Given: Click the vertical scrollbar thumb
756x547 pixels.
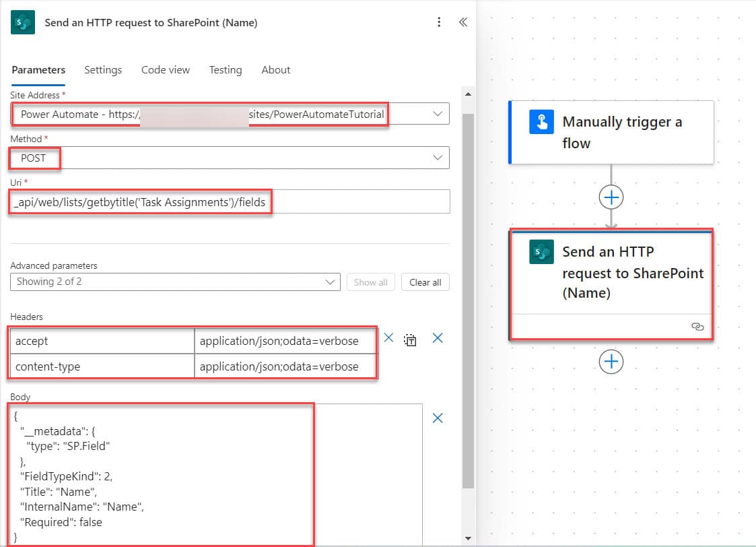Looking at the screenshot, I should [468, 302].
